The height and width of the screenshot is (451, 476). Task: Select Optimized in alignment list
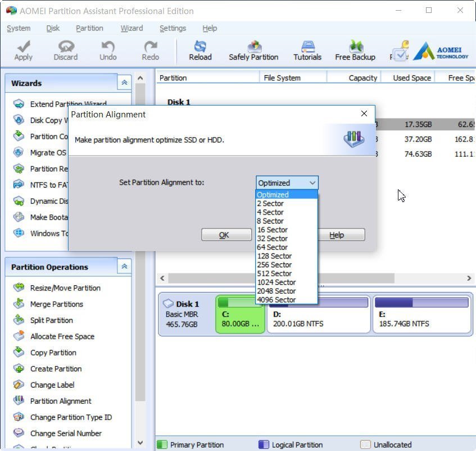287,194
